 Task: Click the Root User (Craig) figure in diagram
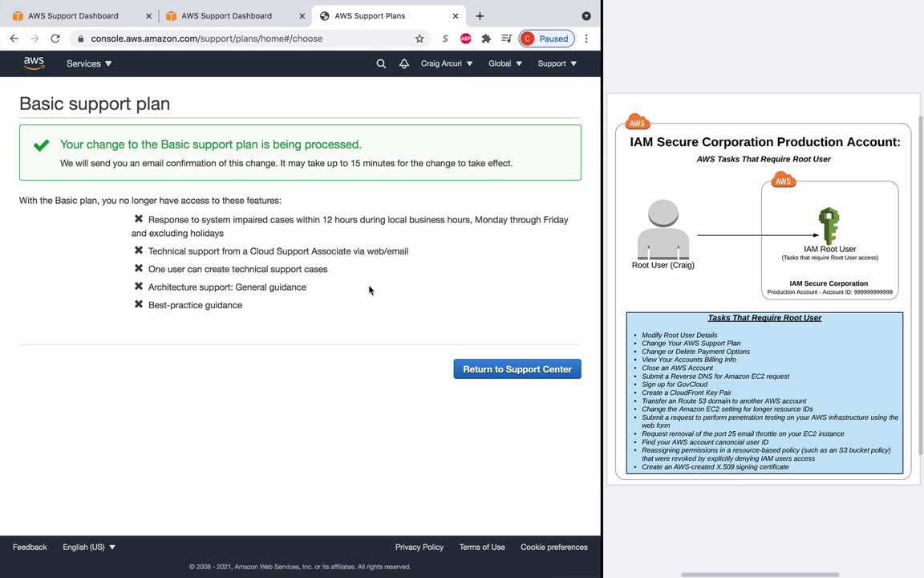(663, 230)
